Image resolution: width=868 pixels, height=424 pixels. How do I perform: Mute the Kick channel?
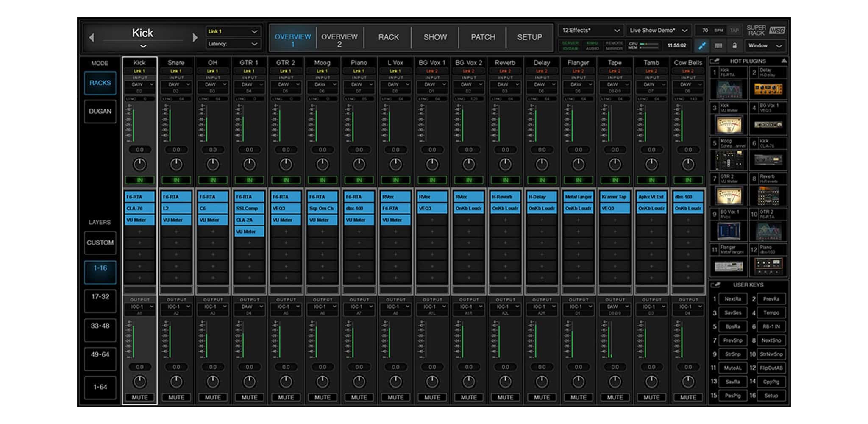click(140, 398)
